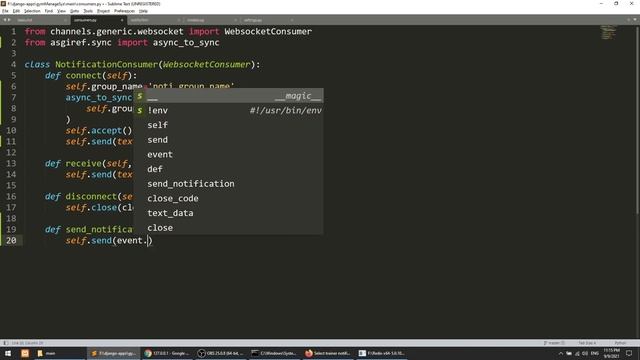This screenshot has height=360, width=640.
Task: Switch to Google Chrome 127.0.0.1 window
Action: coord(167,353)
